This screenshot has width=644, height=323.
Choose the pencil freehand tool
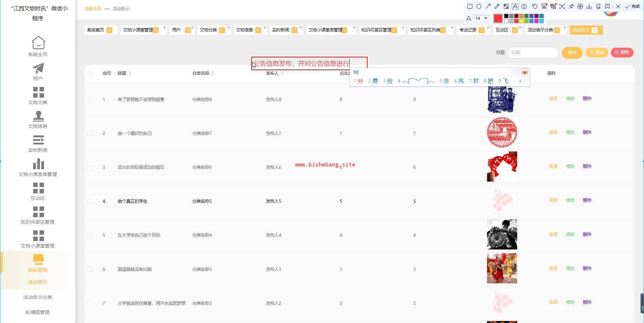(497, 6)
